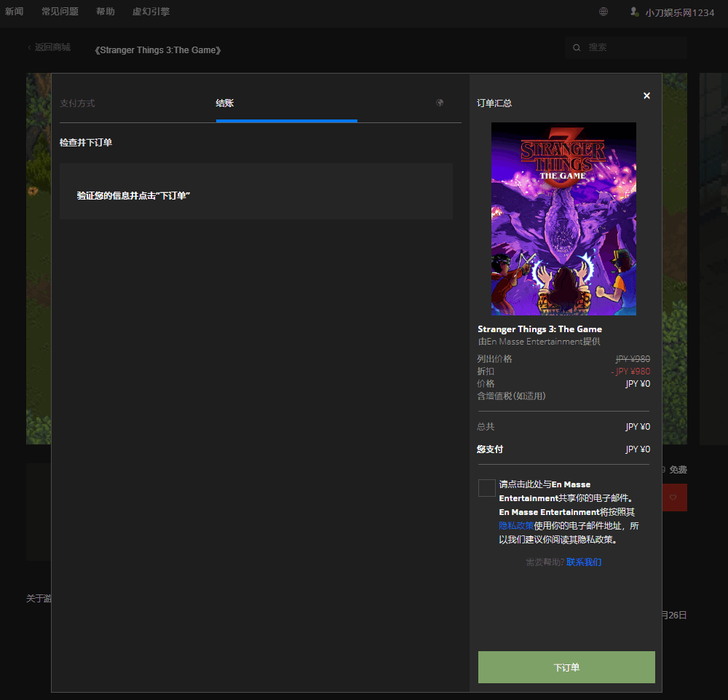Switch to the 支付方式 tab
Image resolution: width=728 pixels, height=700 pixels.
(x=77, y=103)
